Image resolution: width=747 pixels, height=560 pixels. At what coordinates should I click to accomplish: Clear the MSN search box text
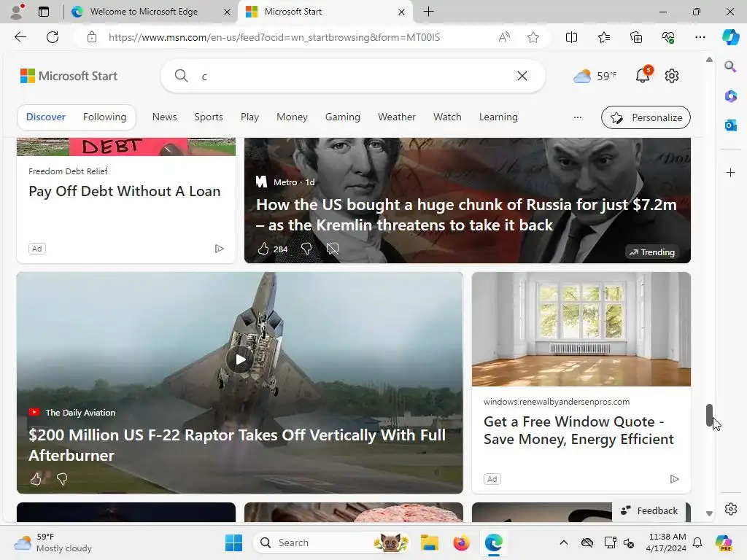(522, 76)
